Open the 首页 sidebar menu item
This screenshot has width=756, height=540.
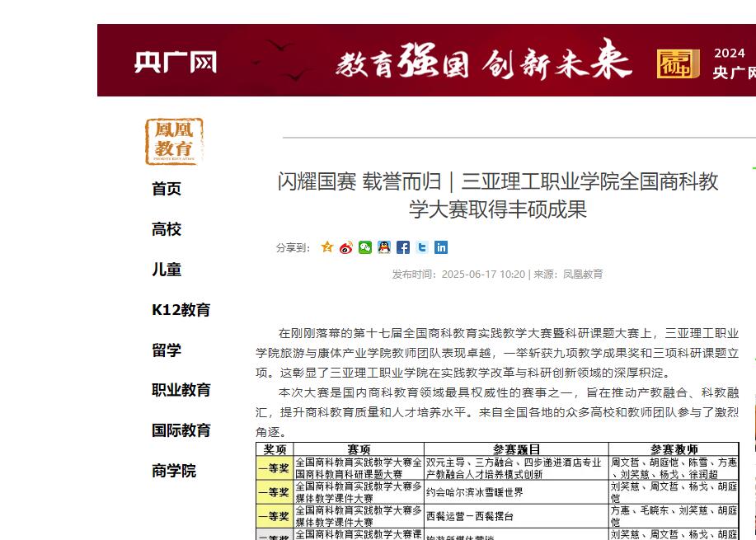[166, 189]
